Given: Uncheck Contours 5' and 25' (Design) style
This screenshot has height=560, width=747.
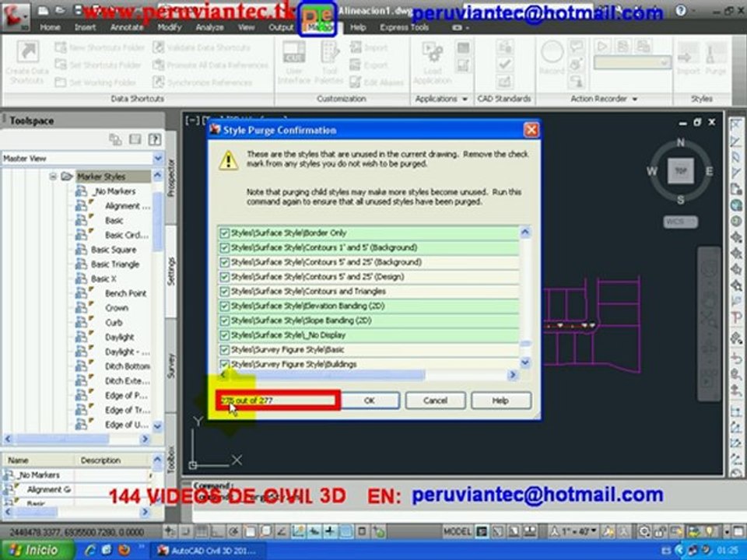Looking at the screenshot, I should click(224, 277).
